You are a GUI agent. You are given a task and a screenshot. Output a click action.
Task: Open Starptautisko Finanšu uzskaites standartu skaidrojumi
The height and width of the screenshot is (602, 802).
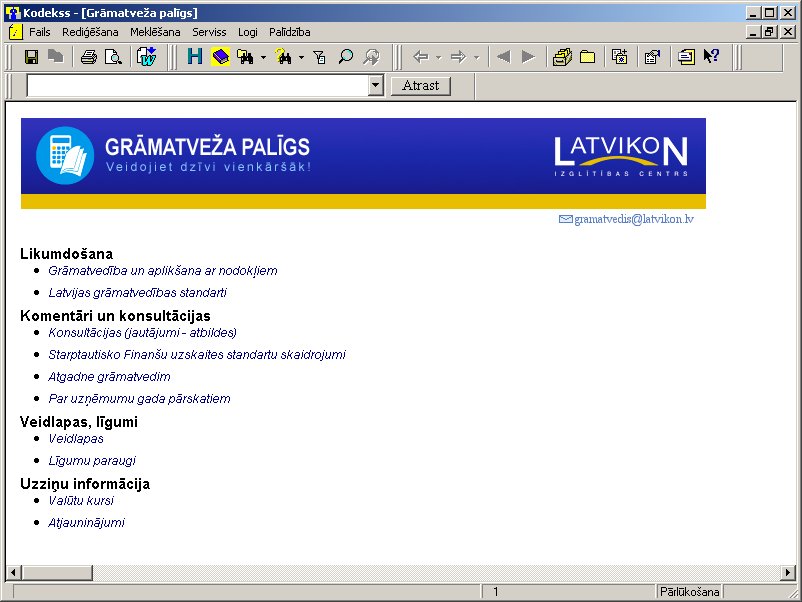(x=197, y=354)
